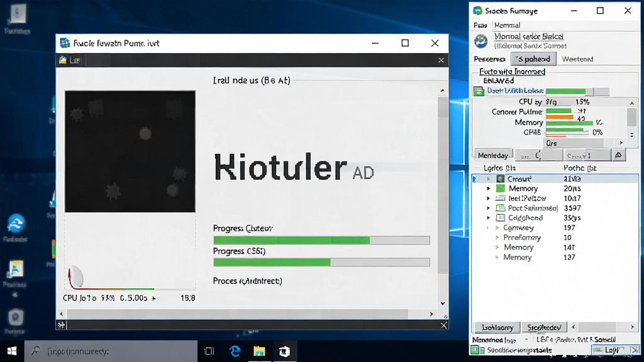
Task: Click the 'Progress (SSt)' progress bar
Action: pos(321,262)
